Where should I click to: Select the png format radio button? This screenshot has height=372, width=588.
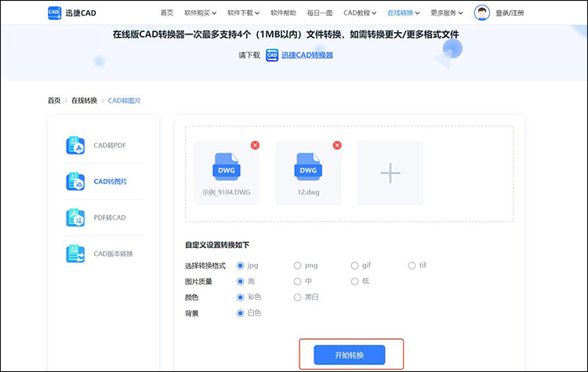click(297, 266)
